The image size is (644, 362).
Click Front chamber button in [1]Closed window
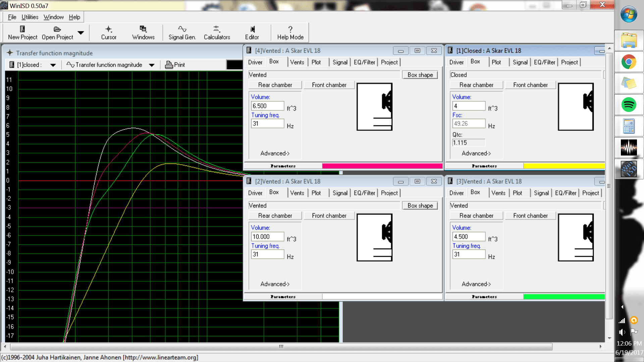pyautogui.click(x=530, y=85)
